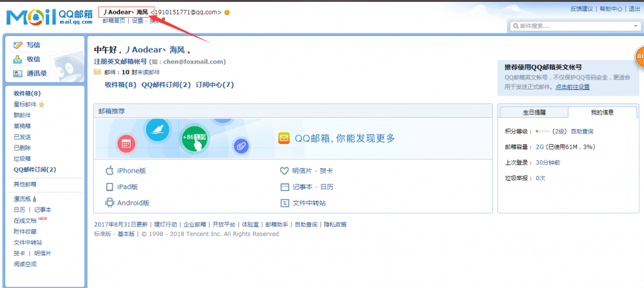Click the postcard heart icon
The height and width of the screenshot is (288, 644).
[285, 171]
